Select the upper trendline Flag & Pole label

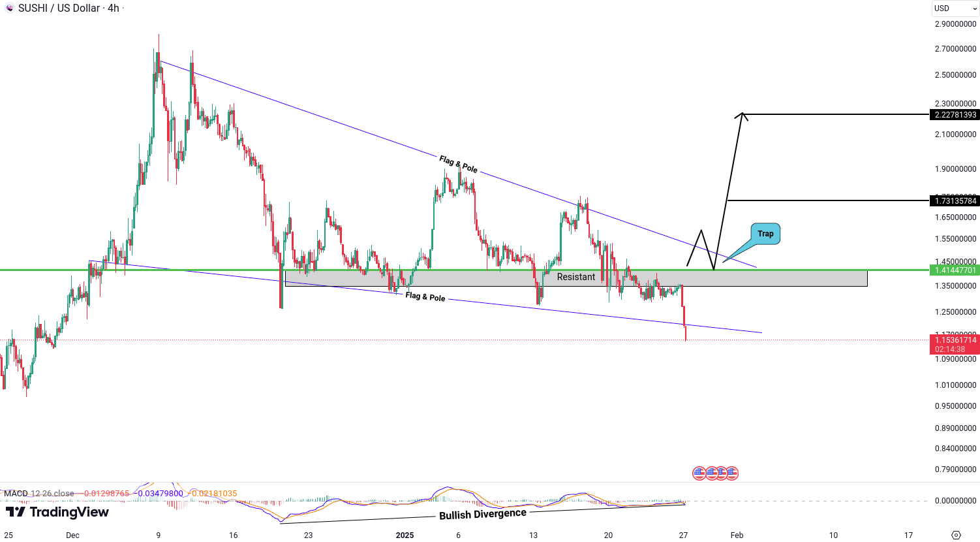click(458, 164)
